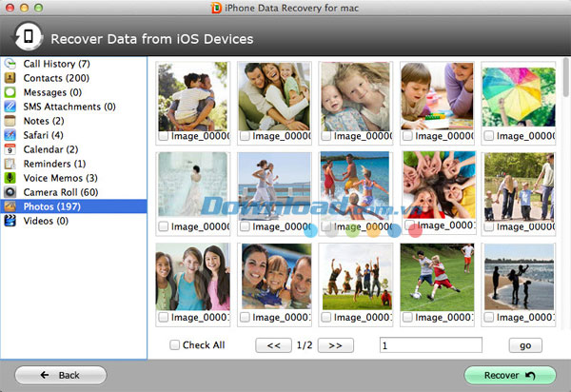Tick the checkbox under the three smiling girls photo

tap(164, 318)
